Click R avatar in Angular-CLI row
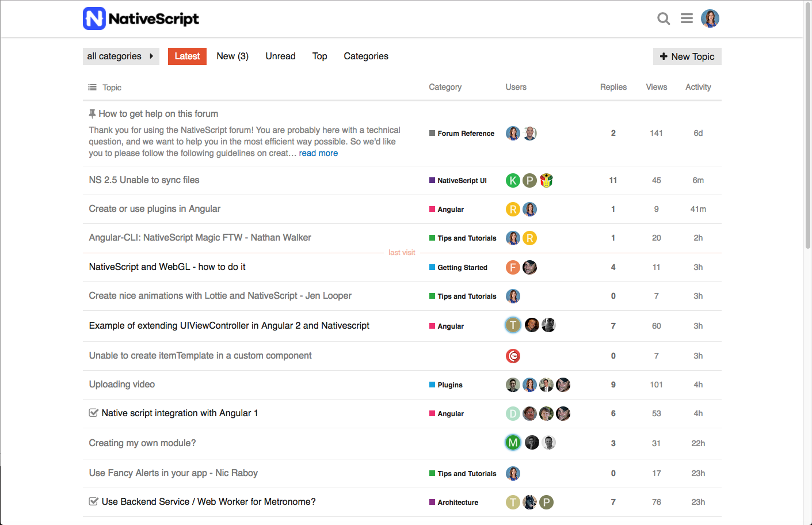812x525 pixels. click(x=529, y=238)
